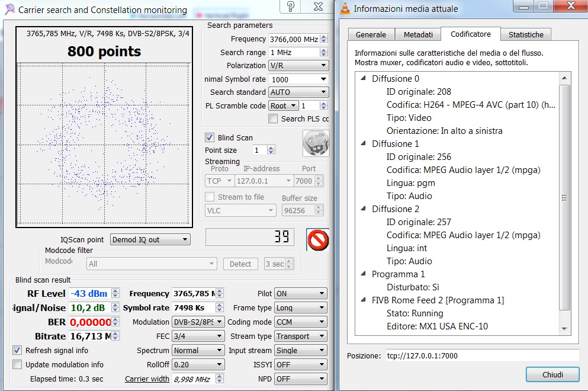Collapse the Programma 1 tree node
The height and width of the screenshot is (391, 588).
pos(363,274)
